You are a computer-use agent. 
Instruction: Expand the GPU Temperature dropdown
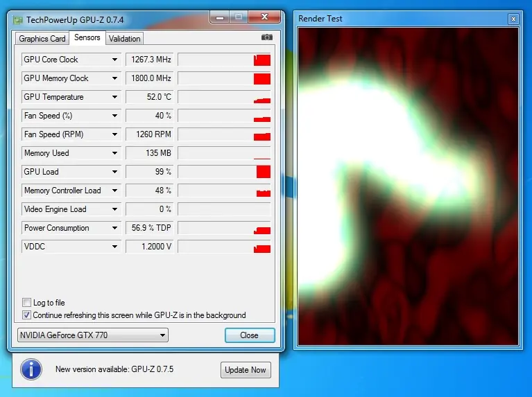pos(114,97)
